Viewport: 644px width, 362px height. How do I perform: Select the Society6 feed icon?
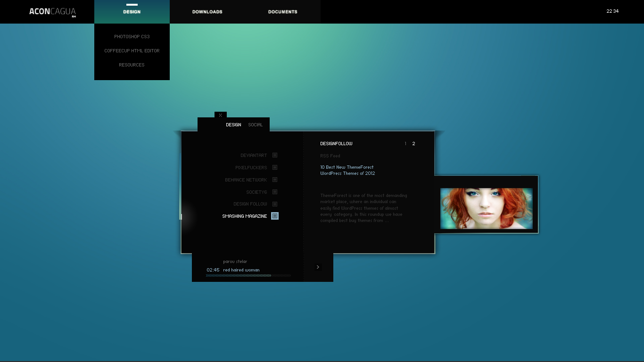[274, 192]
